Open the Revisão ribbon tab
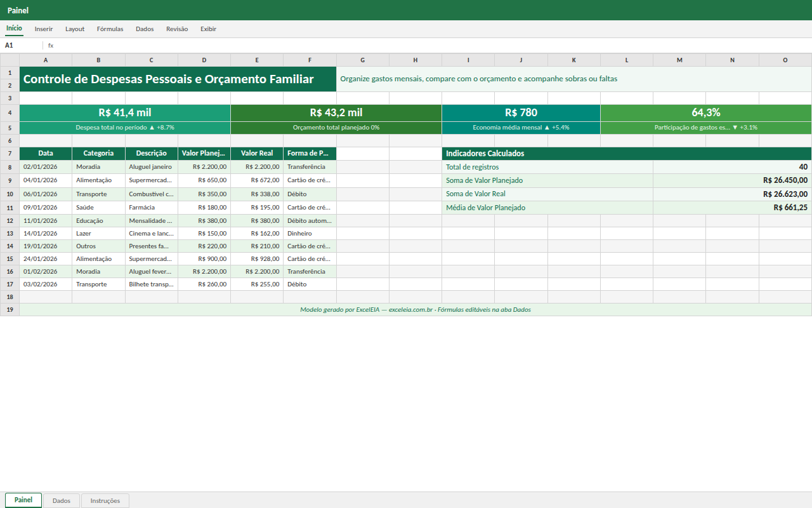812x508 pixels. click(177, 29)
